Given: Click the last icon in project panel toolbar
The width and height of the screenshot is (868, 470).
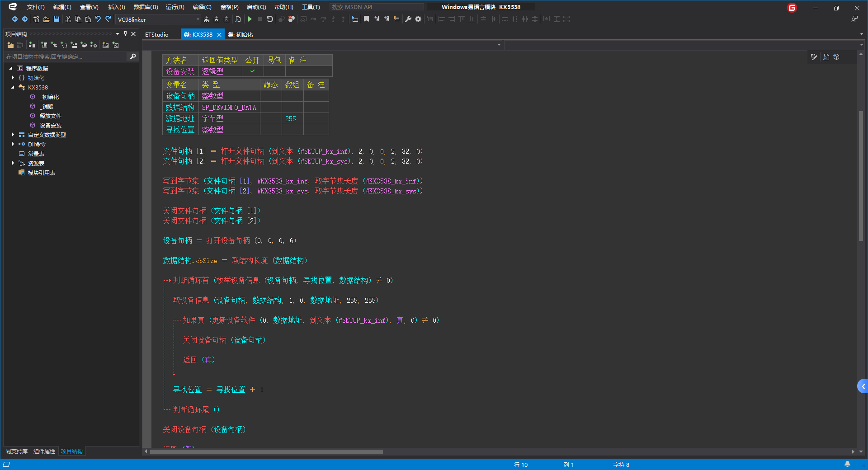Looking at the screenshot, I should (116, 45).
